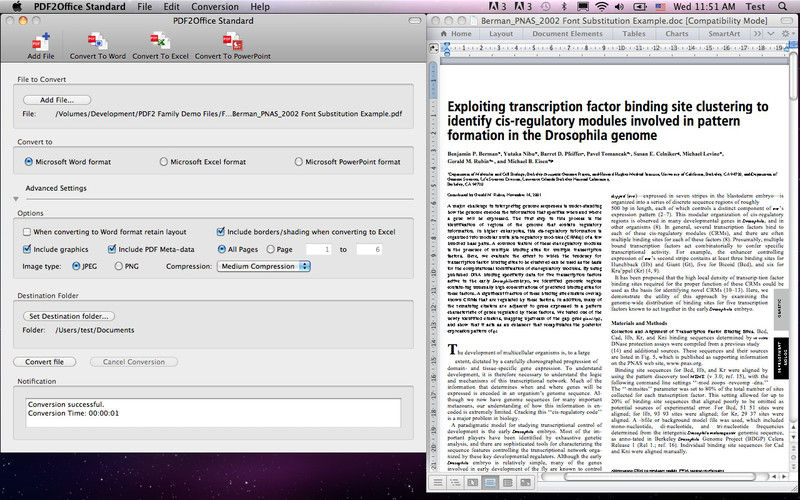Click the menu bar clock Wed 11:51 AM
This screenshot has width=800, height=500.
(x=704, y=7)
